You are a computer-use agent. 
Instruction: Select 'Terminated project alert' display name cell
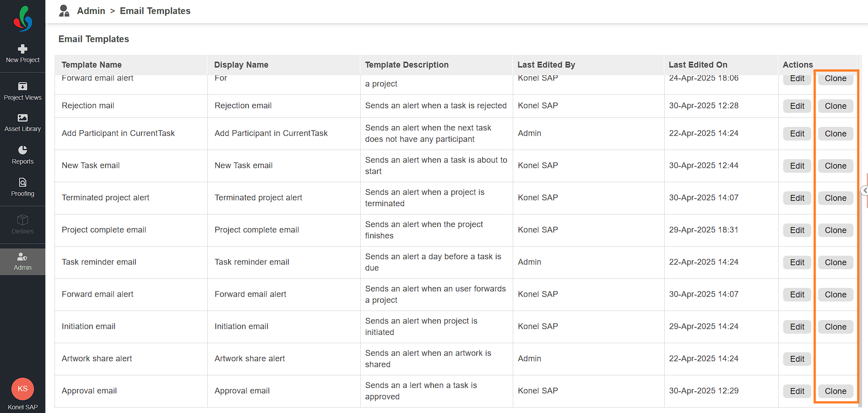(258, 198)
